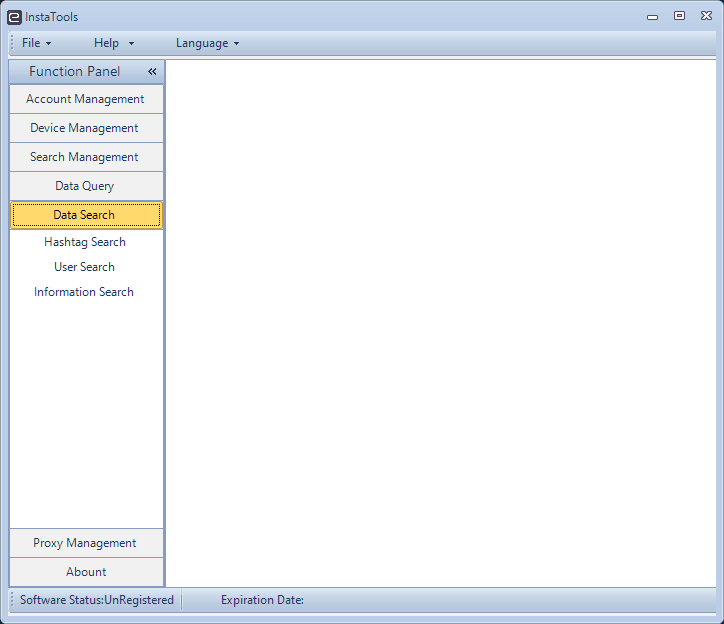Choose Hashtag Search
The height and width of the screenshot is (624, 724).
pos(85,242)
